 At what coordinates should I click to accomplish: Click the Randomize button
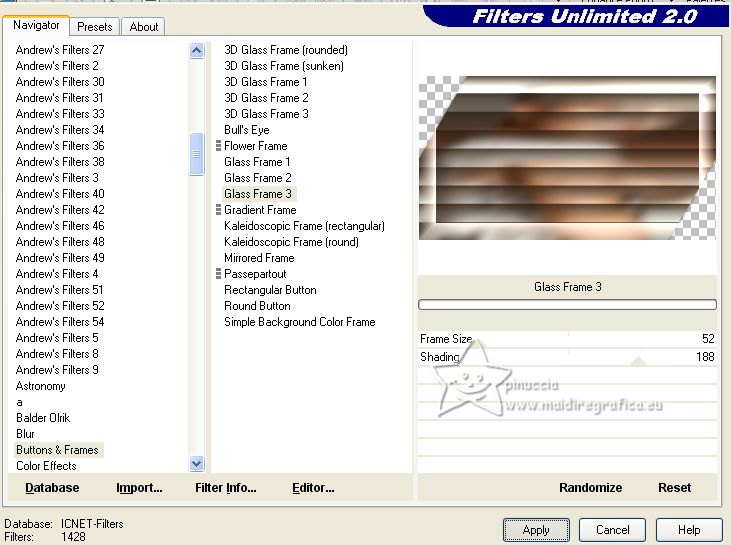(x=591, y=488)
